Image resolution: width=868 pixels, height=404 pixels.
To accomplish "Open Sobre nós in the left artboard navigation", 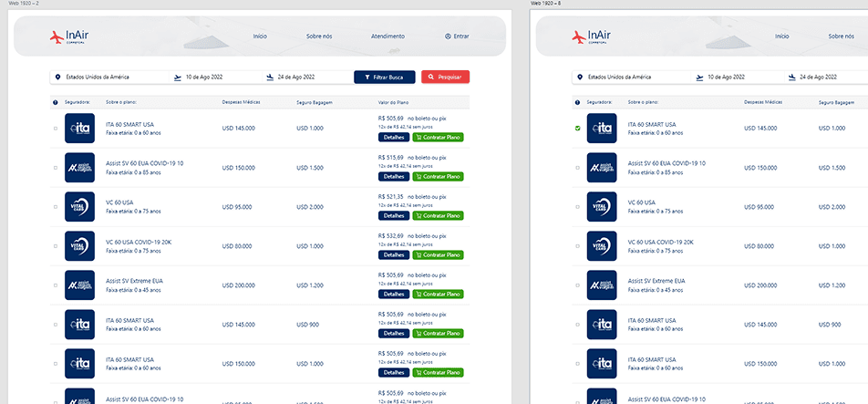I will point(319,36).
